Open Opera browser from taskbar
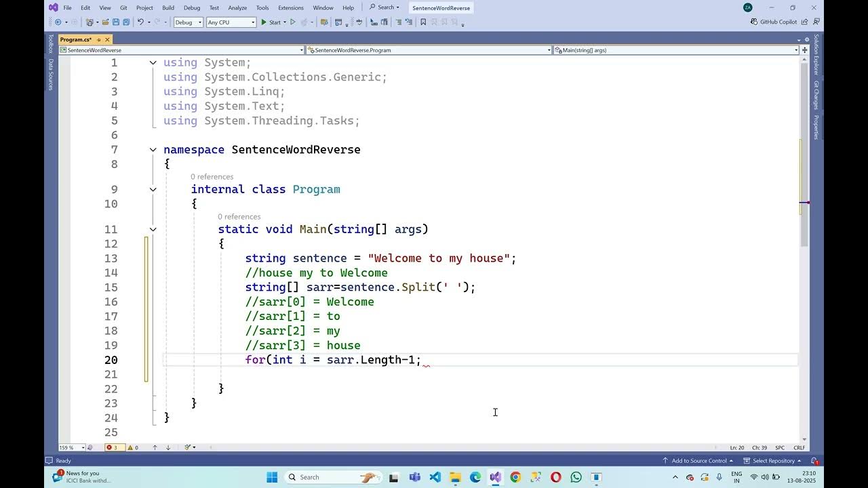 coord(556,477)
